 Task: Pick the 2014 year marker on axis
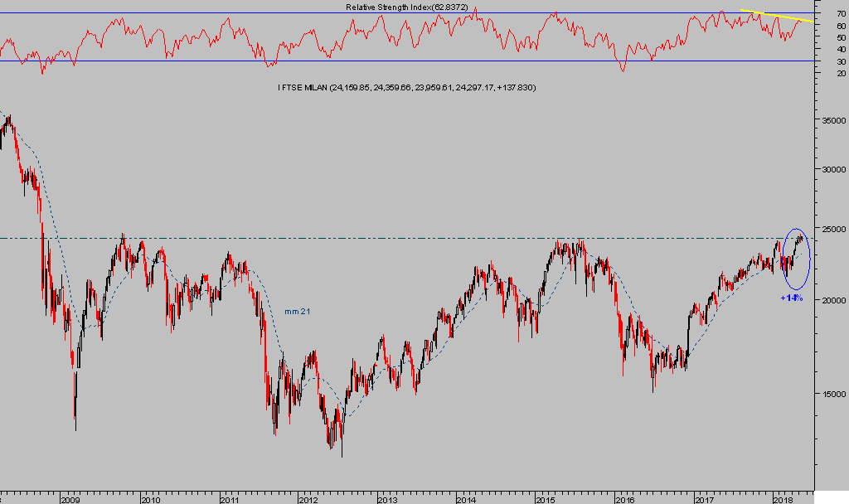click(x=466, y=499)
